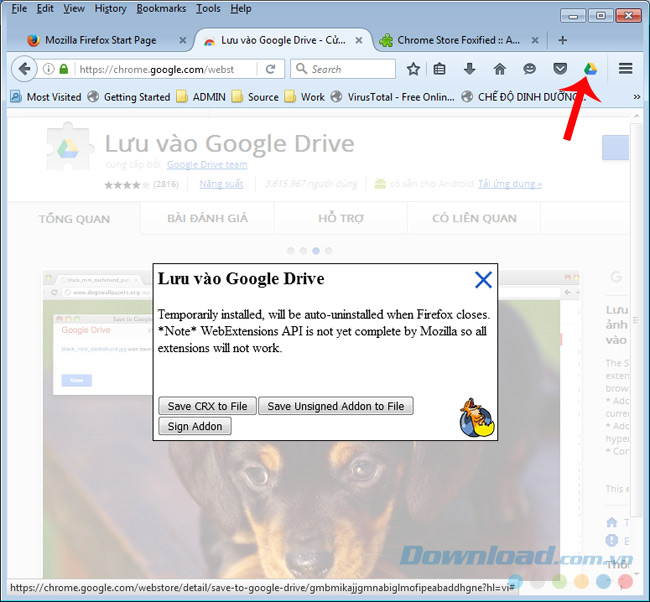
Task: Select the CÓ LIÊN QUAN tab
Action: coord(474,218)
